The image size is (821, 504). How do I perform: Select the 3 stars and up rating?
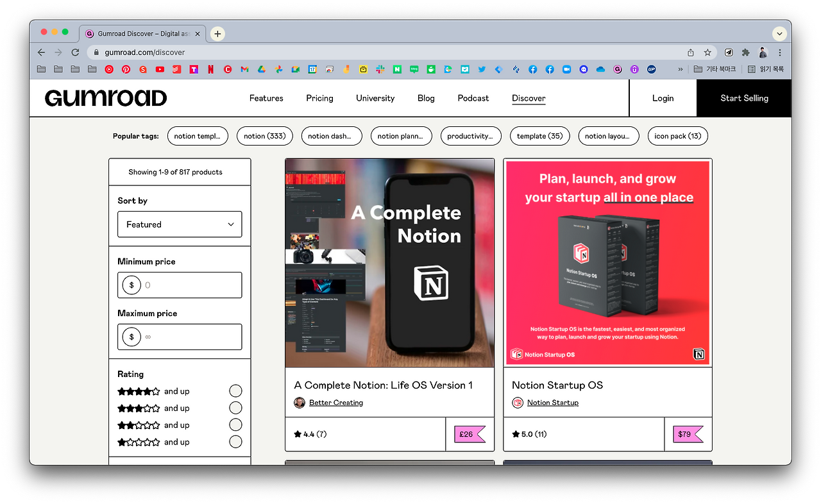(x=235, y=408)
